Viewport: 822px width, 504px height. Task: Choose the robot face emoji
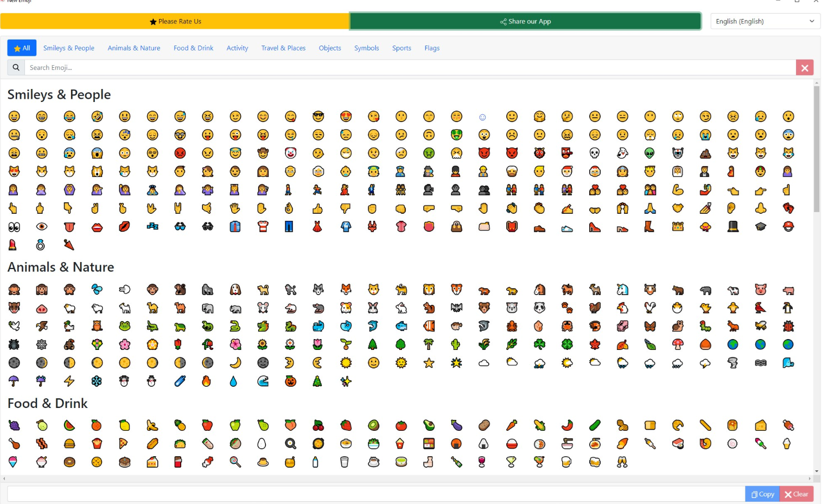pyautogui.click(x=678, y=153)
